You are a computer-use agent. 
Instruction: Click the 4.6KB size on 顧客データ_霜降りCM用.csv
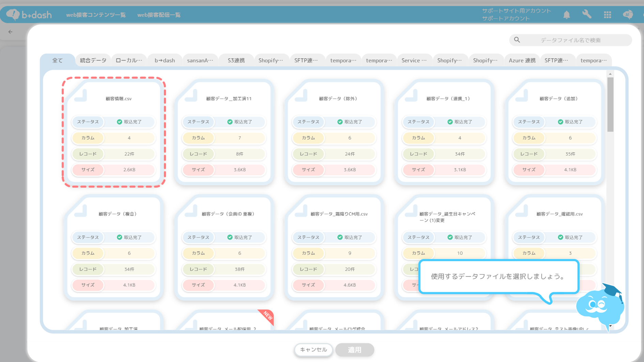pyautogui.click(x=350, y=285)
